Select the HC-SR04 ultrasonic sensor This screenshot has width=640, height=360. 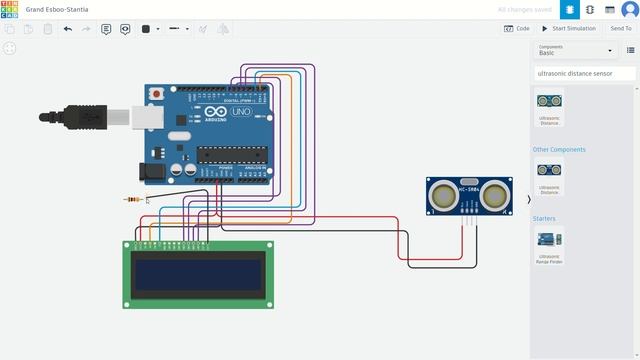469,196
